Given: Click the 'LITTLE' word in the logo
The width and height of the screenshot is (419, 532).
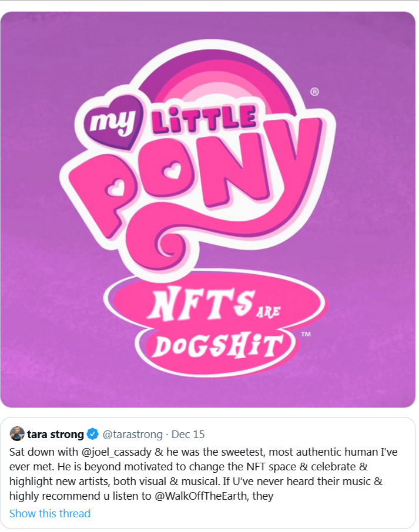Looking at the screenshot, I should [203, 118].
